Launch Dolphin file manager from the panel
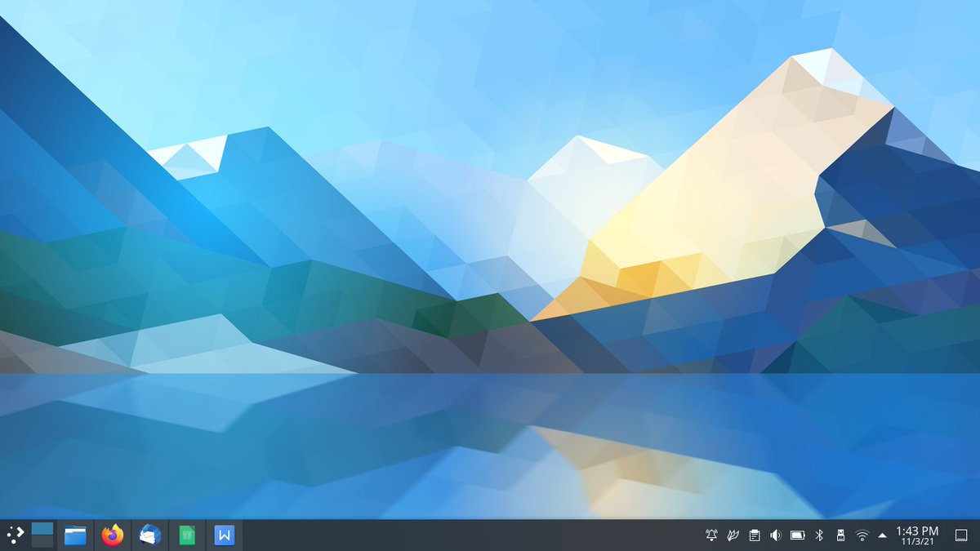The image size is (980, 551). [x=75, y=535]
